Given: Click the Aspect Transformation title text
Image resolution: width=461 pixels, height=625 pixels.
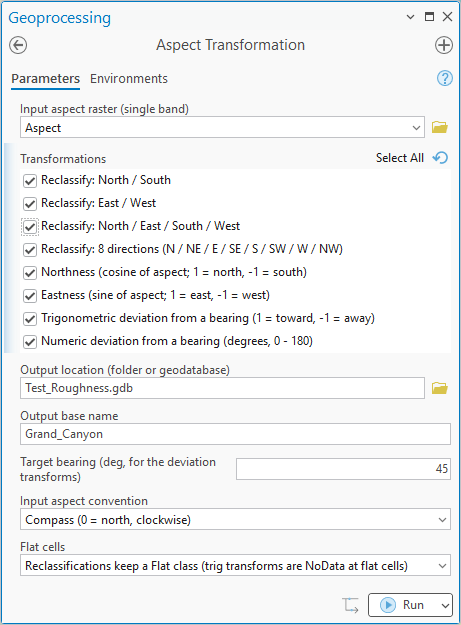Looking at the screenshot, I should [231, 45].
